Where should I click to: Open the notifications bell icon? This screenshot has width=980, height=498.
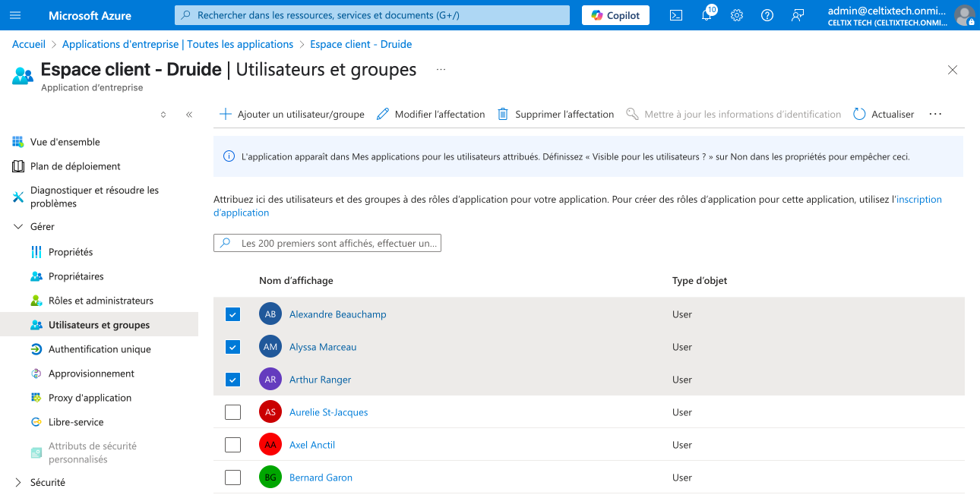pos(707,15)
